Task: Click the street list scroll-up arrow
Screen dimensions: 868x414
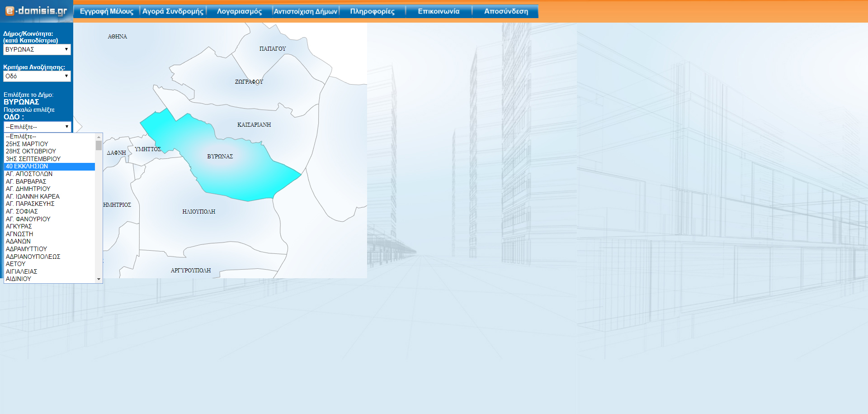Action: tap(99, 137)
